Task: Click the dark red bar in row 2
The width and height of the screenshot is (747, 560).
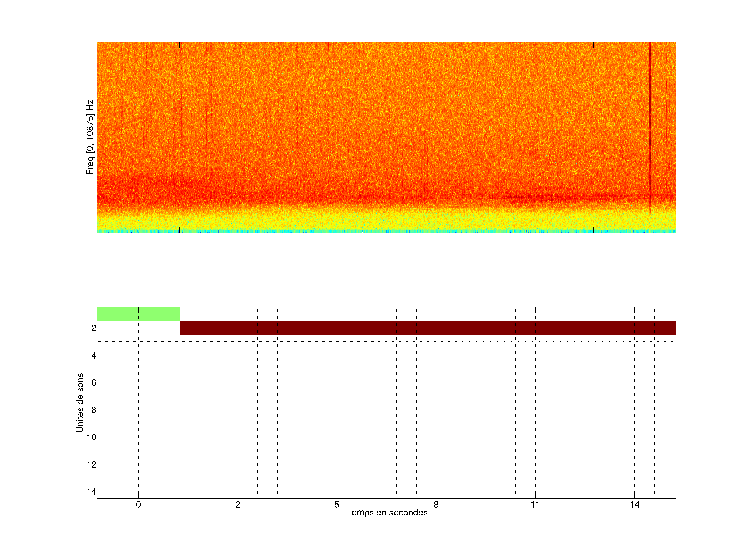Action: coord(427,328)
